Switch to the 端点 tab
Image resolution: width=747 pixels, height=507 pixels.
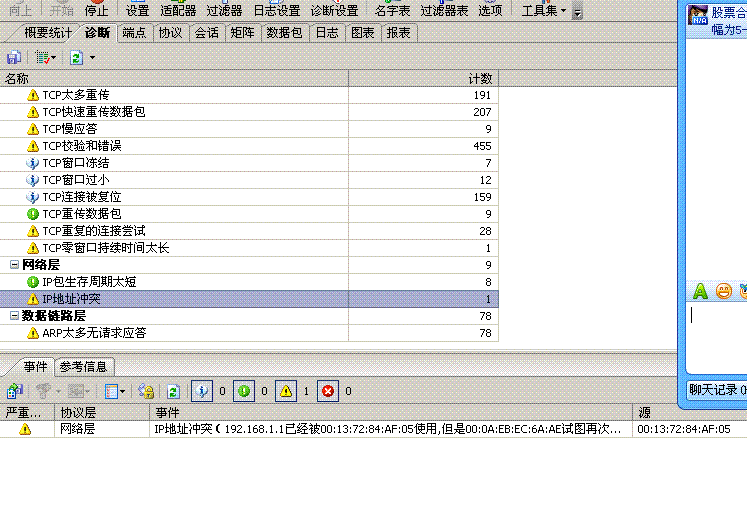click(134, 33)
